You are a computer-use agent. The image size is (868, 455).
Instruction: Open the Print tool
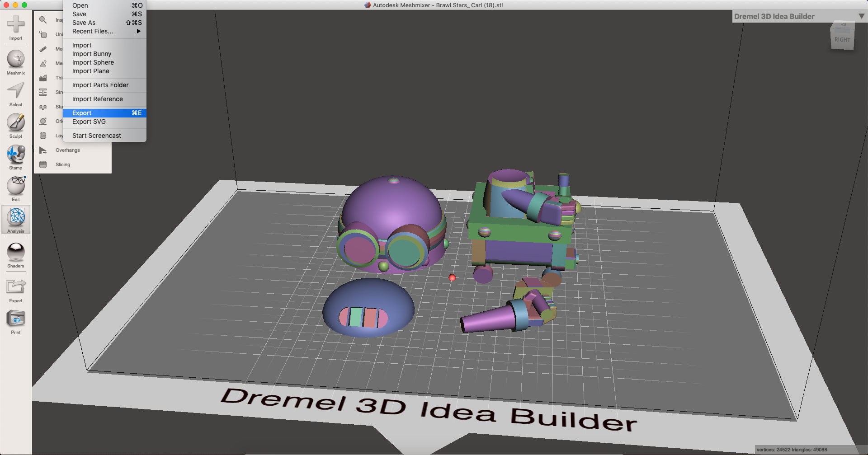[x=16, y=322]
